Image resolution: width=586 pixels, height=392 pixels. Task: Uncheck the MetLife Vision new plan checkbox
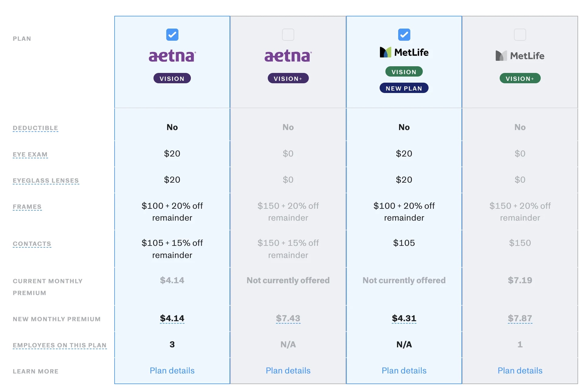[404, 35]
